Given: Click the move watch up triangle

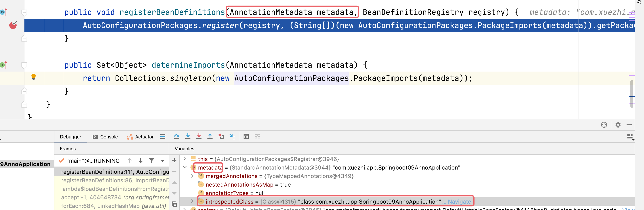Looking at the screenshot, I should [x=174, y=183].
